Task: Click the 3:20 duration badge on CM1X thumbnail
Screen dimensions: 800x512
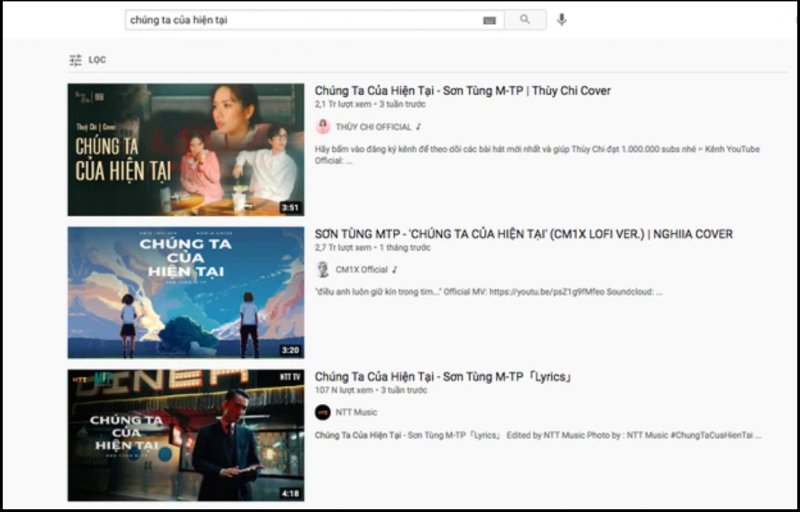Action: pos(290,350)
